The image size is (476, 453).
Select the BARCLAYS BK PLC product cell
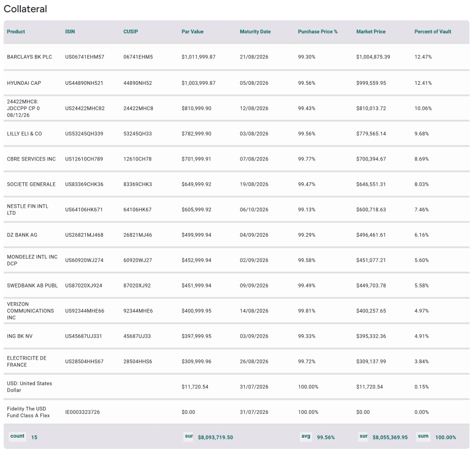pyautogui.click(x=29, y=57)
